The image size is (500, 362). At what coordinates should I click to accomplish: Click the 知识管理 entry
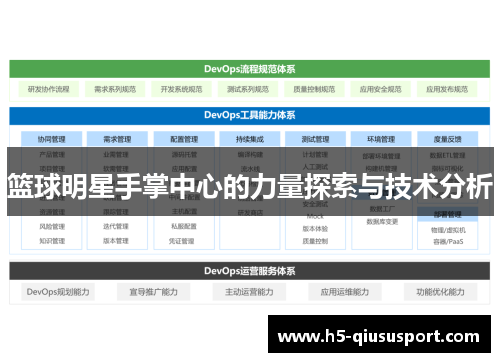pos(52,241)
